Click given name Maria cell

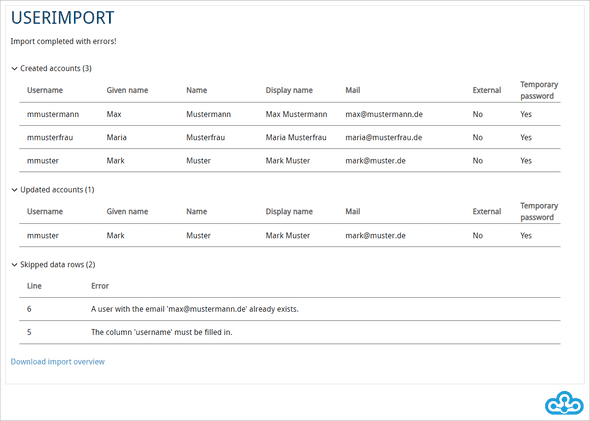117,137
